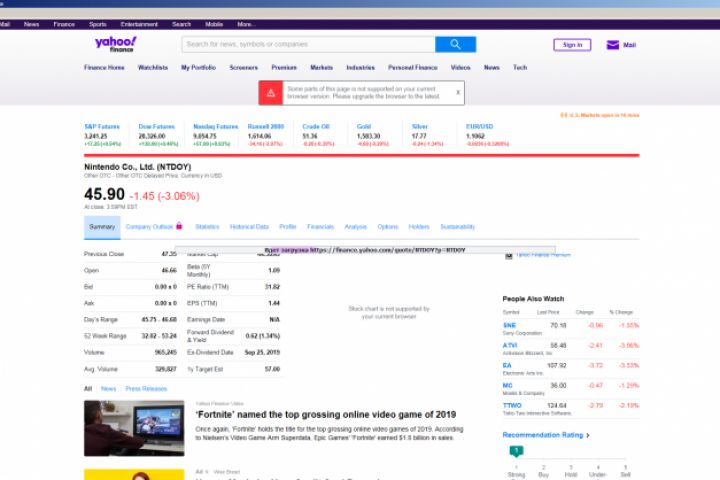Open the Mail envelope icon
Screen dimensions: 720x480
pos(613,45)
